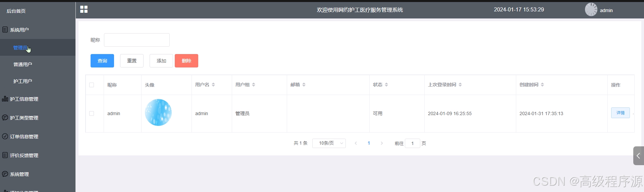
Task: Expand the 系统管理 menu
Action: 38,174
